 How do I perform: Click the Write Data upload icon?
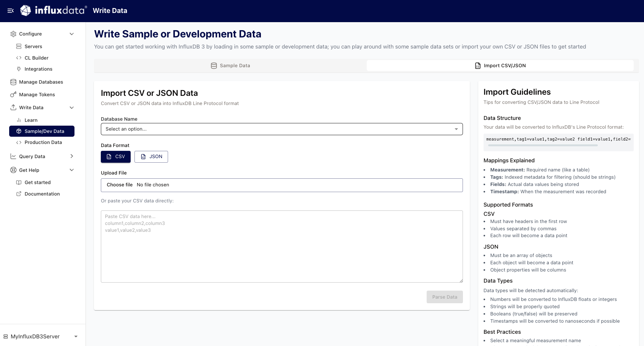13,107
